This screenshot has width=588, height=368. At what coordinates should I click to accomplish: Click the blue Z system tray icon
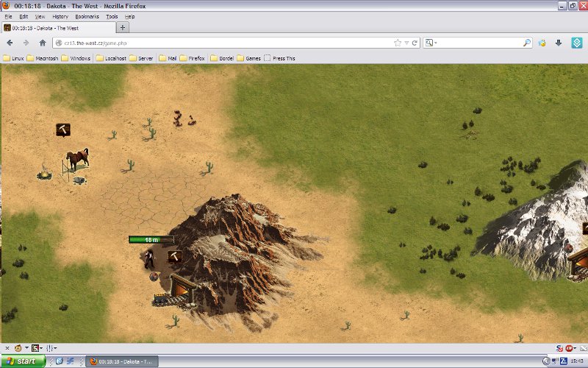point(563,361)
